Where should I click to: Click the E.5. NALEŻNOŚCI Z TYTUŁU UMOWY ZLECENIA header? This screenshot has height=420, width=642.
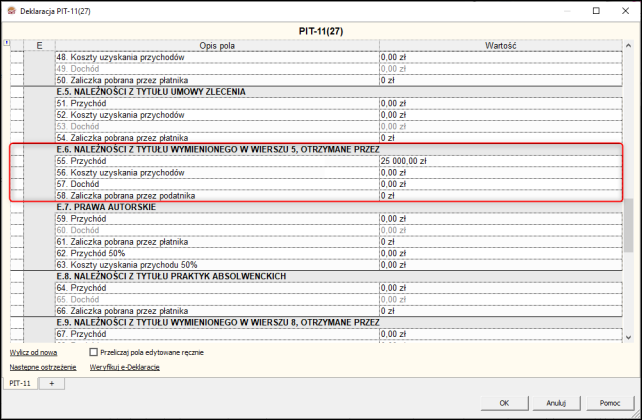click(151, 92)
